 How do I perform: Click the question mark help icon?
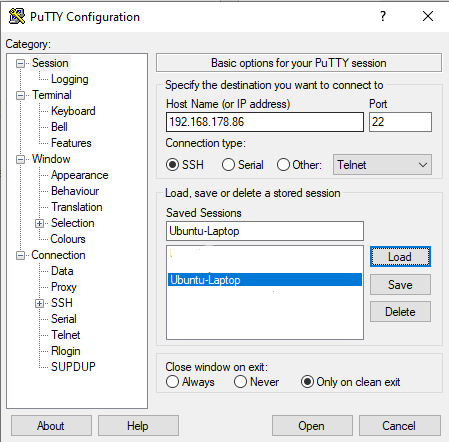coord(383,16)
